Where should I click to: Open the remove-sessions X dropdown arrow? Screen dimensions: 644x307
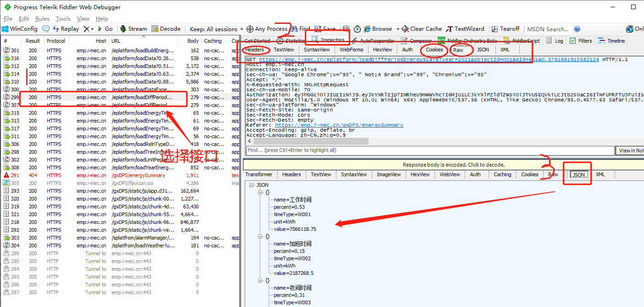(92, 28)
